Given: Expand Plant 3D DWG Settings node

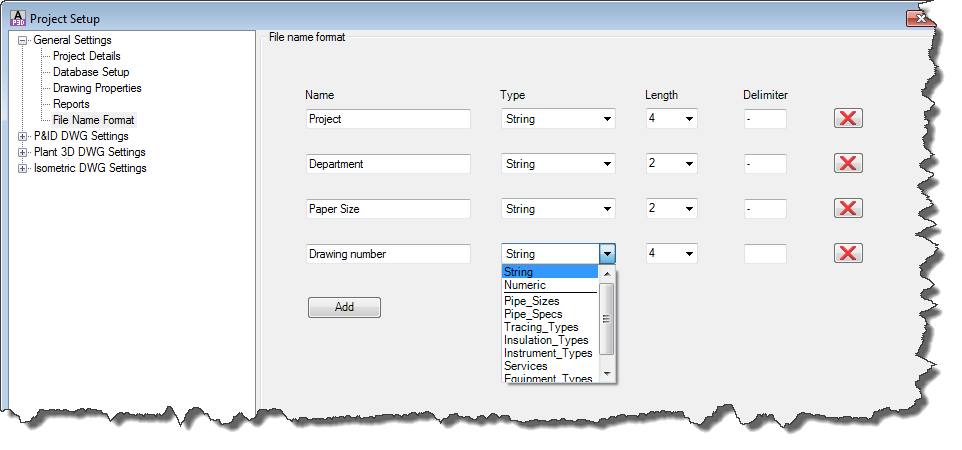Looking at the screenshot, I should 23,152.
